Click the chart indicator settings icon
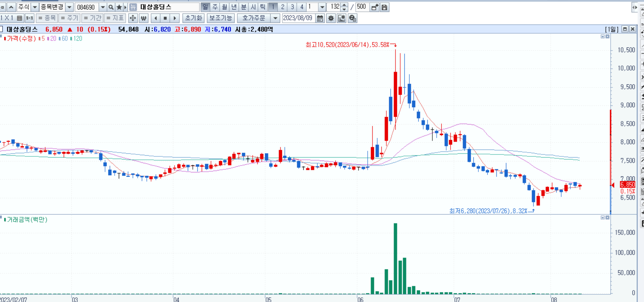This screenshot has width=644, height=302. point(342,18)
